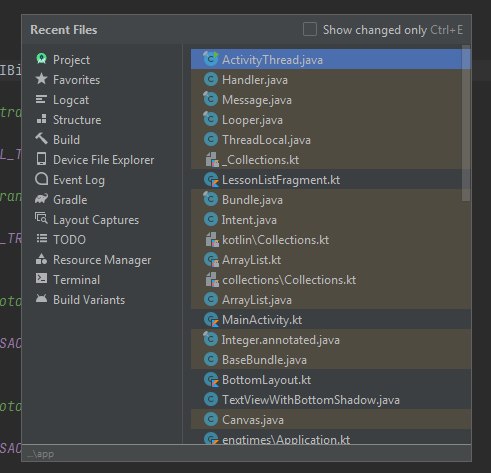Click the Gradle elephant icon
Viewport: 491px width, 473px height.
coord(41,199)
